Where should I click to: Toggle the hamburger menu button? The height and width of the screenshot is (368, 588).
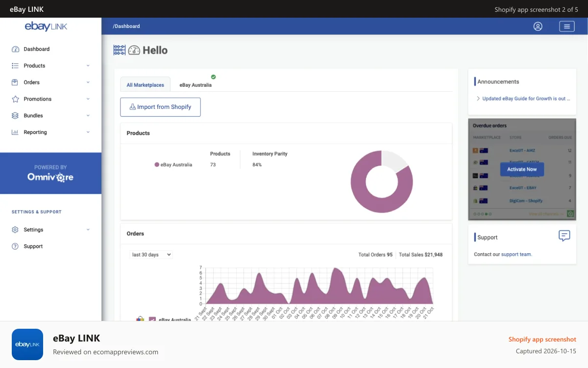point(567,26)
